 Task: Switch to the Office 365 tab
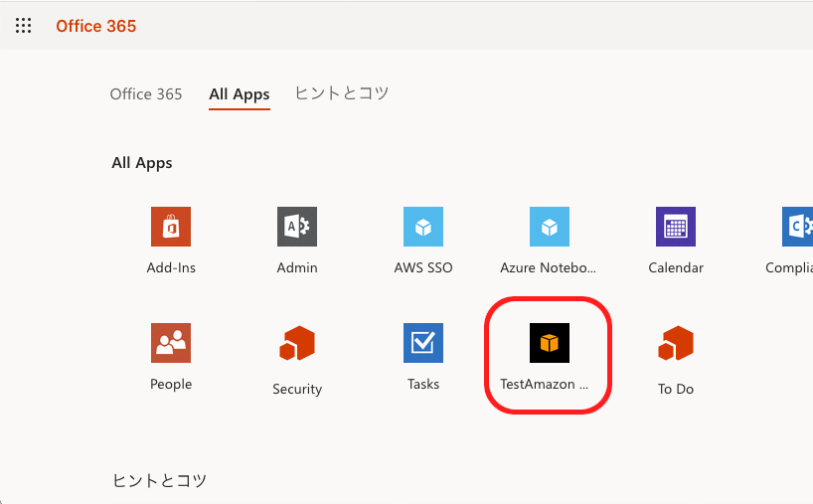pyautogui.click(x=146, y=93)
